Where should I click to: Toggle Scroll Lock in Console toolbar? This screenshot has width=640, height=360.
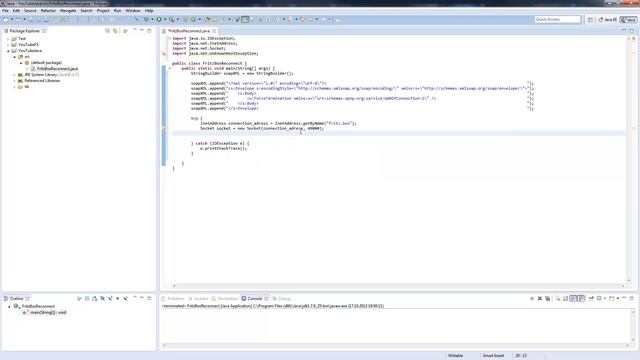coord(565,298)
